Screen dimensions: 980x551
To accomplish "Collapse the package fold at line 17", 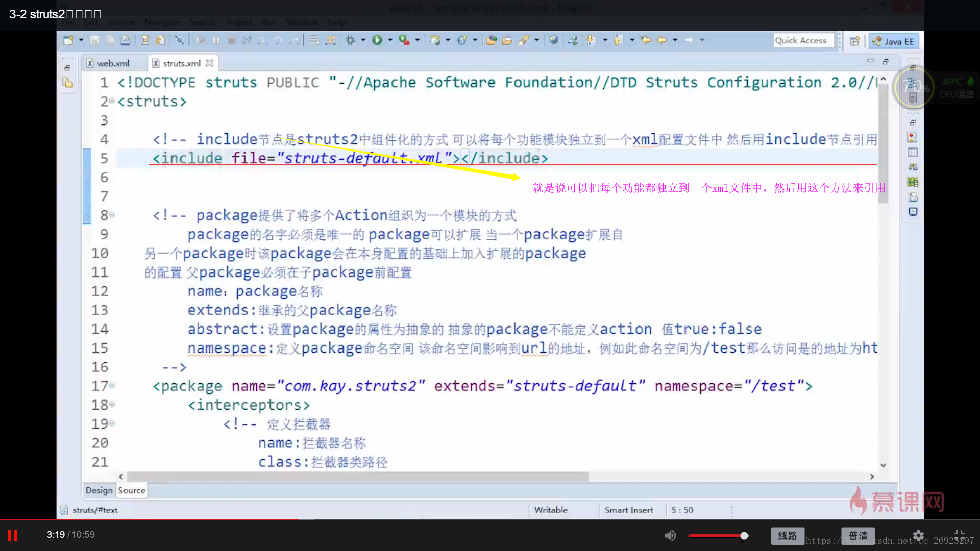I will tap(112, 386).
